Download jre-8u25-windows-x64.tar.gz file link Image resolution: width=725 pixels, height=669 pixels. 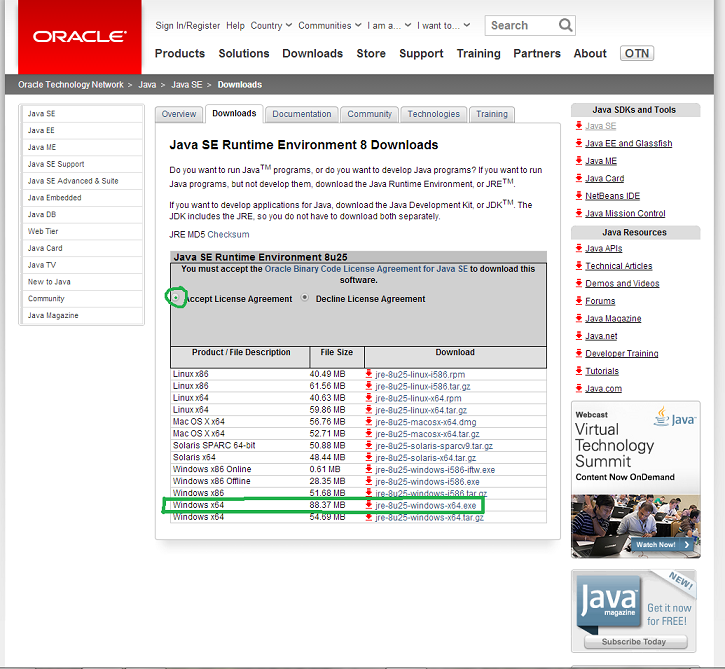coord(430,518)
